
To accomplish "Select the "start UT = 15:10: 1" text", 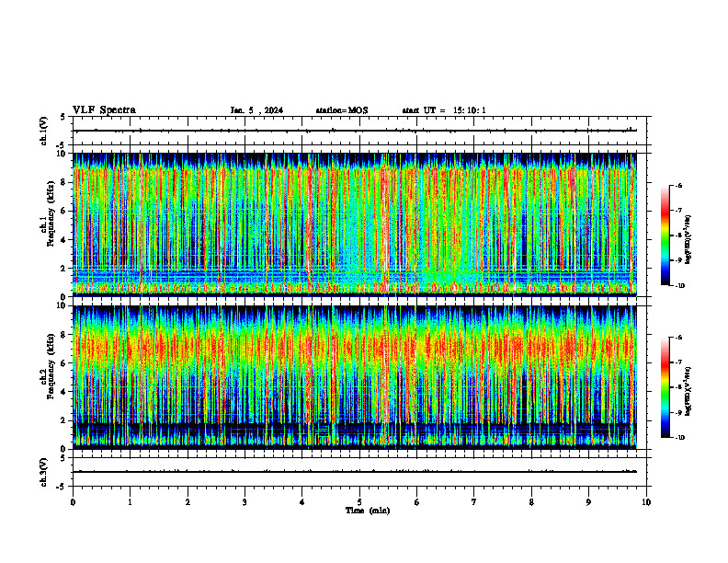I will coord(444,110).
